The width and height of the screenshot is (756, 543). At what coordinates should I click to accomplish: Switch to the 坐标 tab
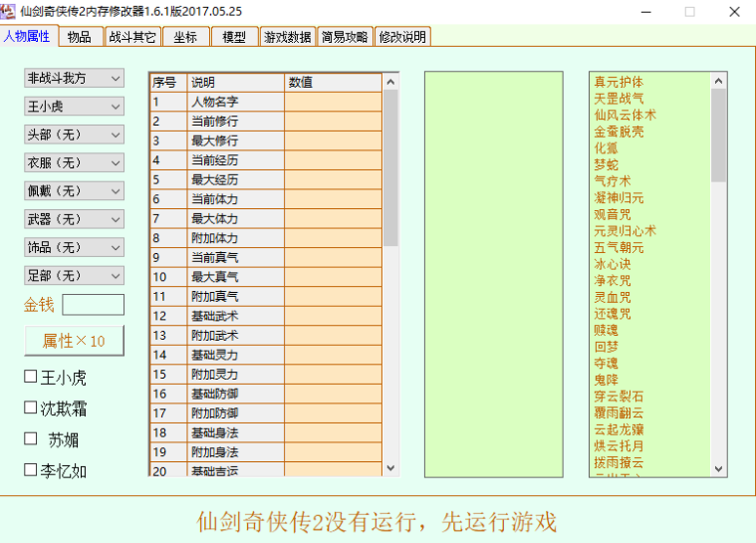pos(186,37)
